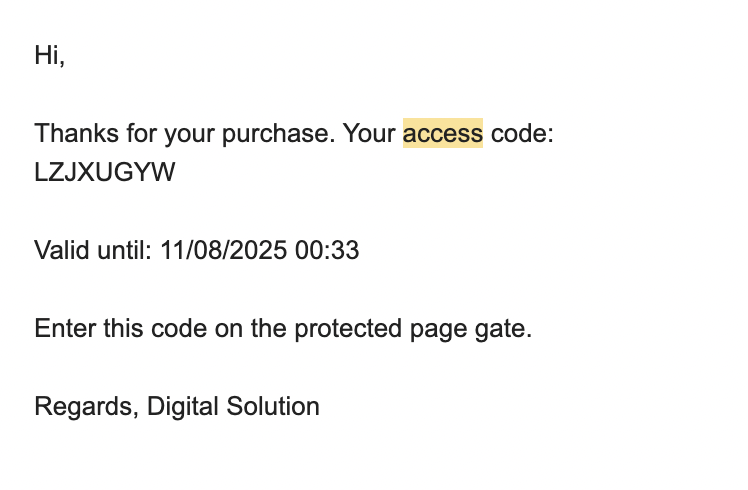Click the word "purchase."

tap(279, 134)
